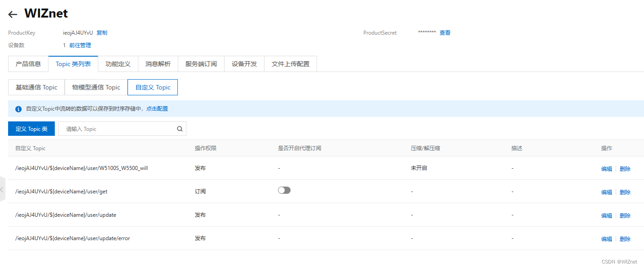Click 前往管理 link beside device count
This screenshot has width=644, height=268.
tap(80, 45)
